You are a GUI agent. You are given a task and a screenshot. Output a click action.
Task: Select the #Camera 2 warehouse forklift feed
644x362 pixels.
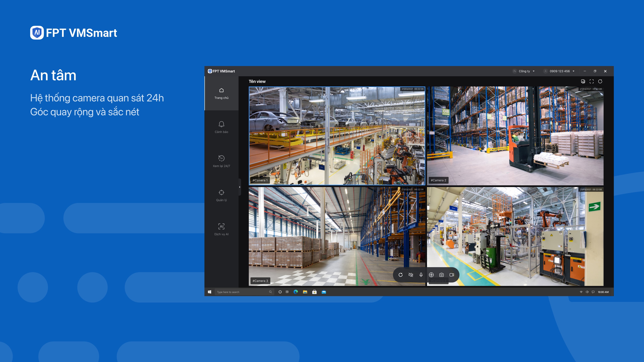[x=515, y=136]
